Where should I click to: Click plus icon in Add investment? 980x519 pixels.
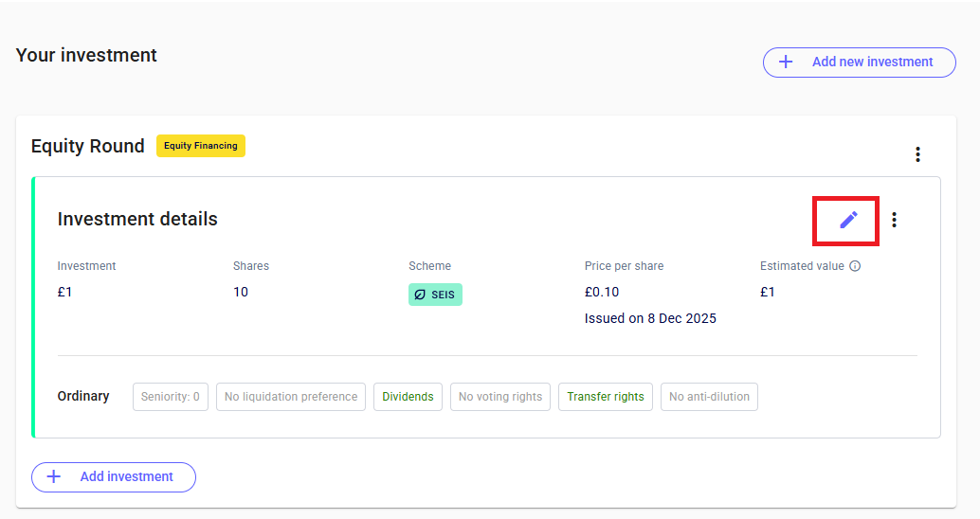tap(54, 476)
